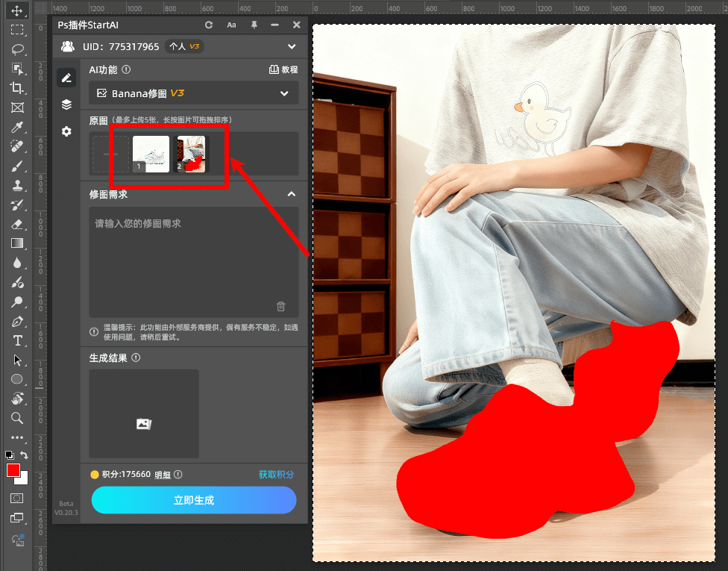
Task: Switch to the layers tab in StartAI panel
Action: pyautogui.click(x=66, y=104)
